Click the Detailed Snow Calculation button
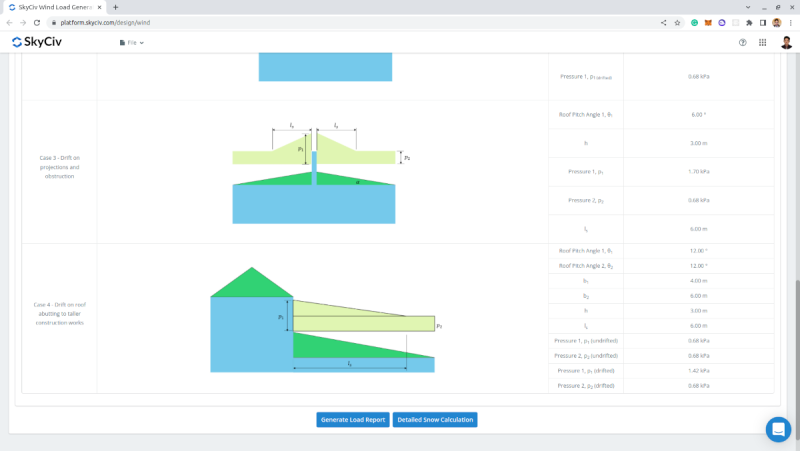Screen dimensions: 800x451 click(x=435, y=419)
